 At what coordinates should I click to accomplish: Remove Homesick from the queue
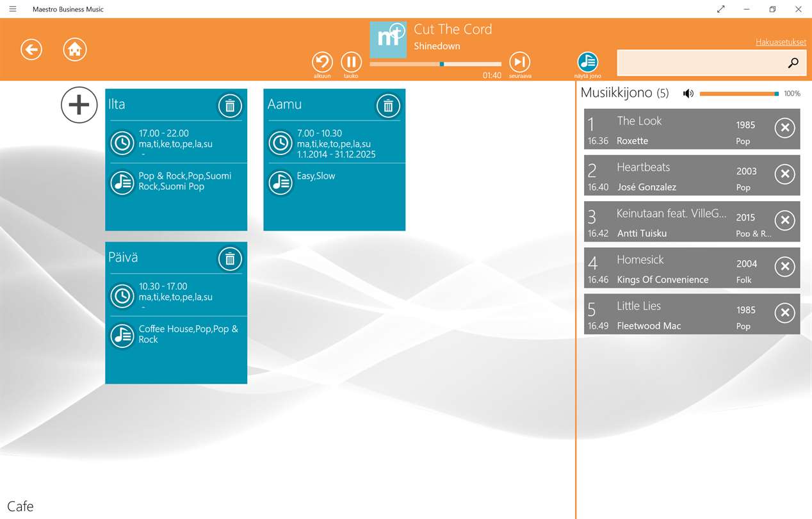[784, 267]
